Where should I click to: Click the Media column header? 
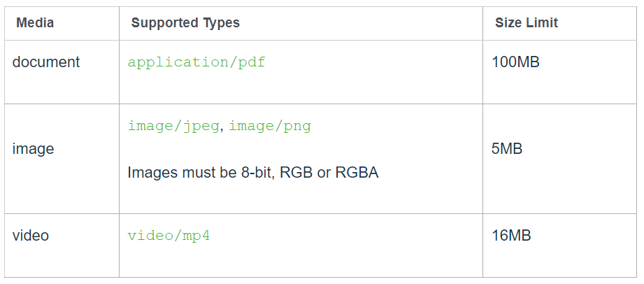click(x=35, y=22)
